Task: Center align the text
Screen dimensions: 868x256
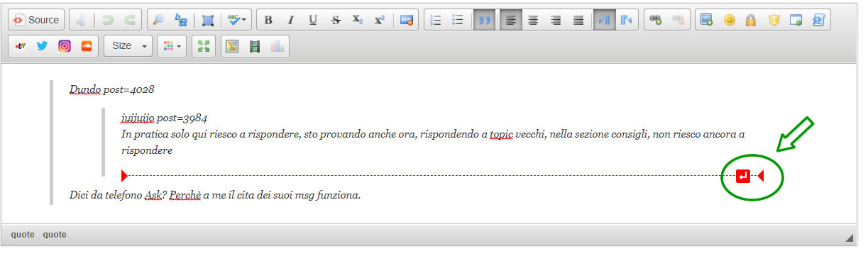Action: tap(533, 20)
